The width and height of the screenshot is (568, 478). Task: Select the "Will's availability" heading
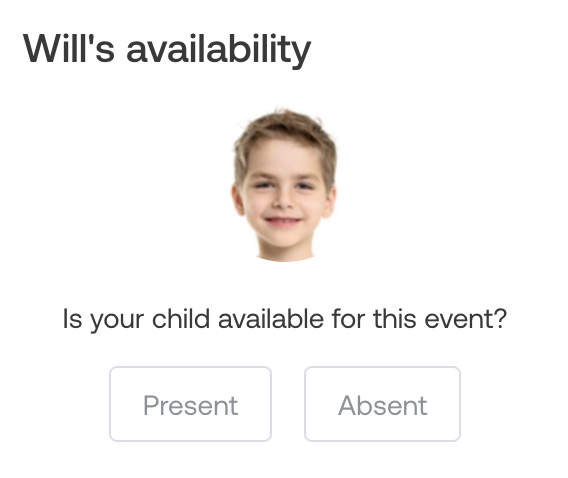[x=167, y=49]
